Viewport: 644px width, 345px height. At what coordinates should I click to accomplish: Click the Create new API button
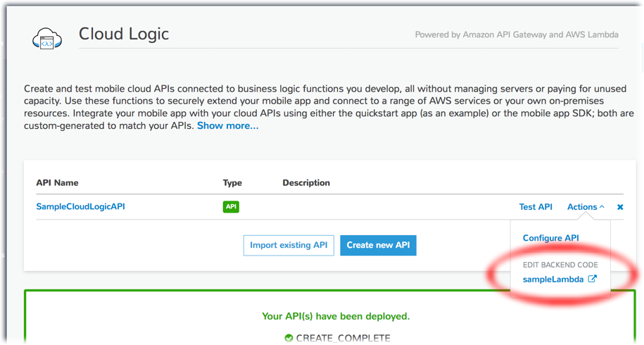coord(378,245)
